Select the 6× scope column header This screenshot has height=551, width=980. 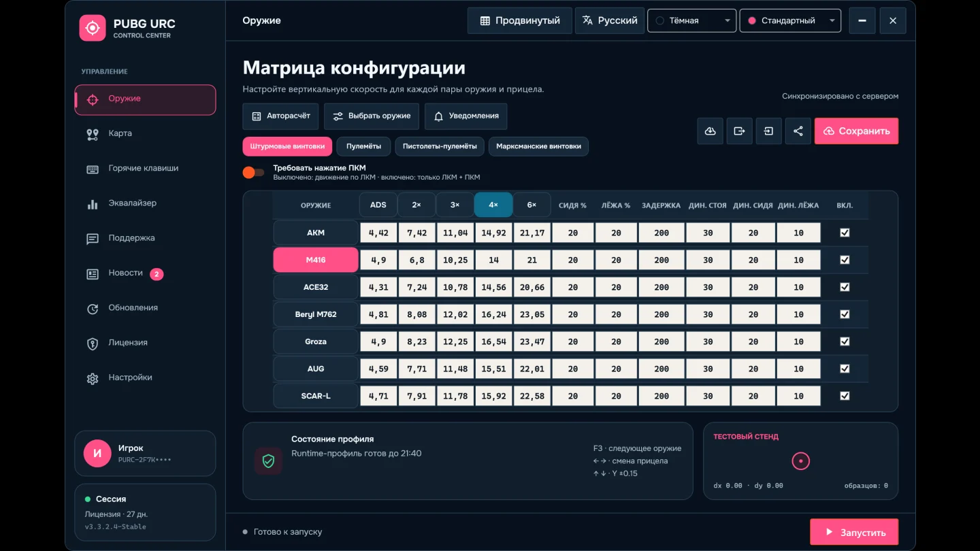pos(532,205)
